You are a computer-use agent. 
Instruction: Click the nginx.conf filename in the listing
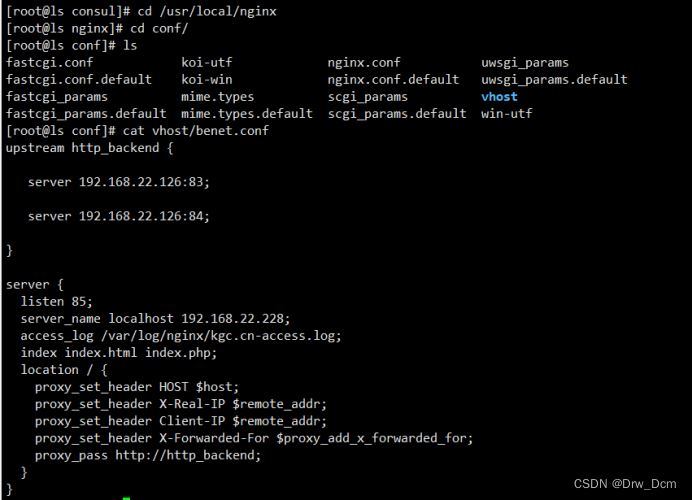[x=364, y=63]
